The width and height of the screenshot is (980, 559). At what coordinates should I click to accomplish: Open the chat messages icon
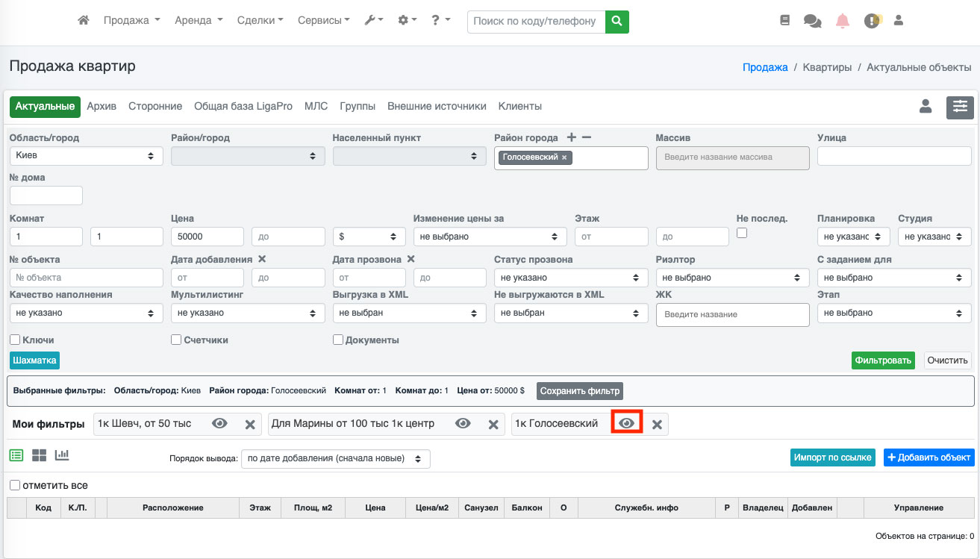(x=812, y=21)
